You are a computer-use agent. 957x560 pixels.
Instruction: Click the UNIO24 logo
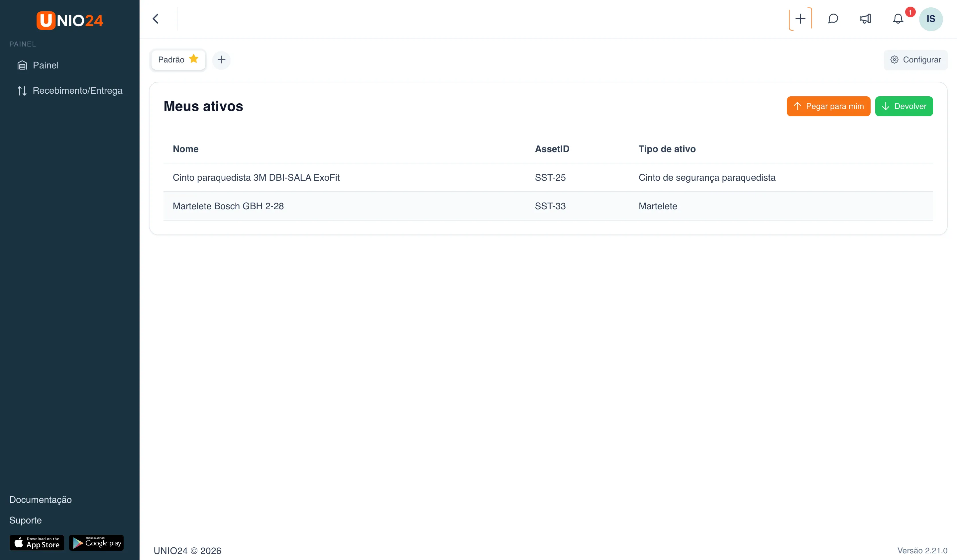[x=69, y=21]
